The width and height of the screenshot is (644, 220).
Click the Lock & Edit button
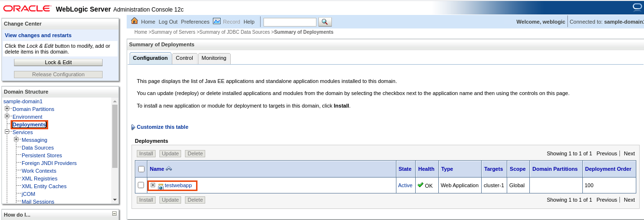pyautogui.click(x=58, y=62)
